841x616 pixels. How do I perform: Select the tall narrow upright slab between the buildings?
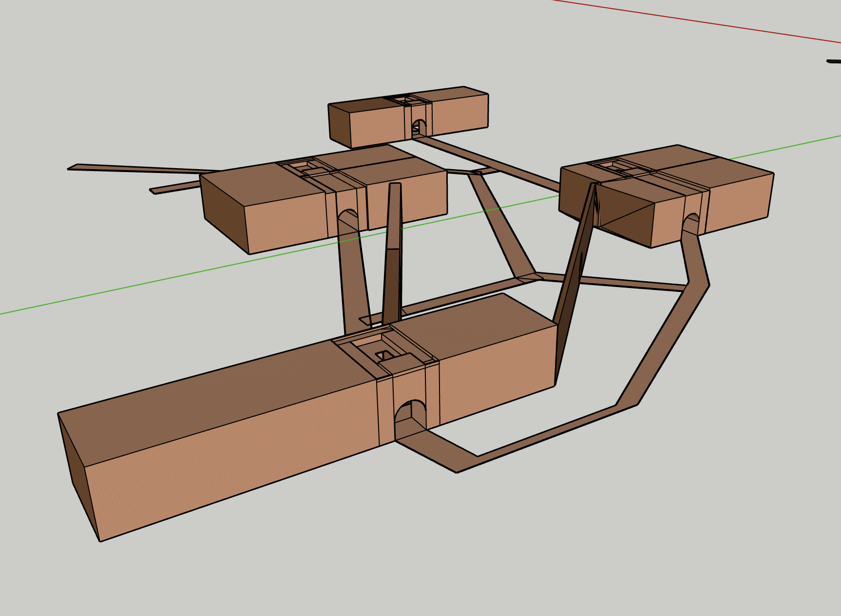point(393,253)
